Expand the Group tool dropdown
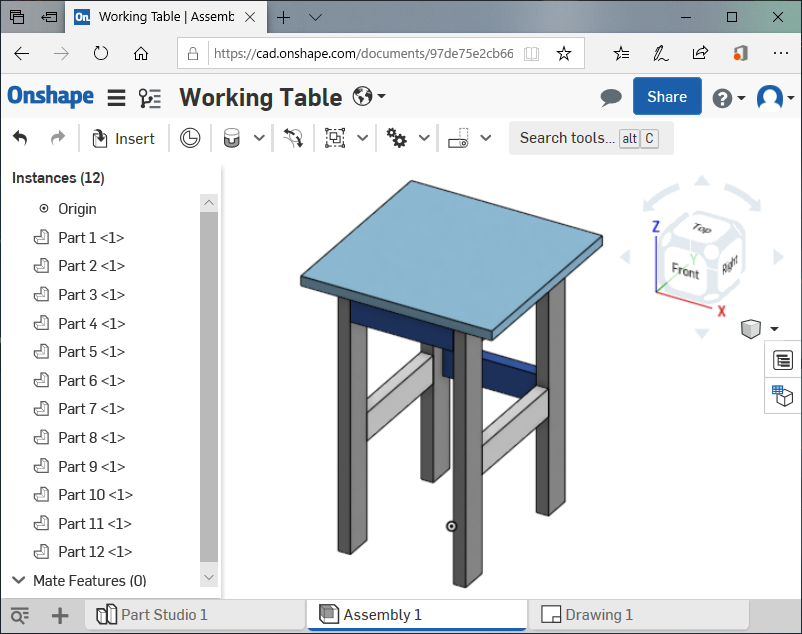 pos(363,138)
